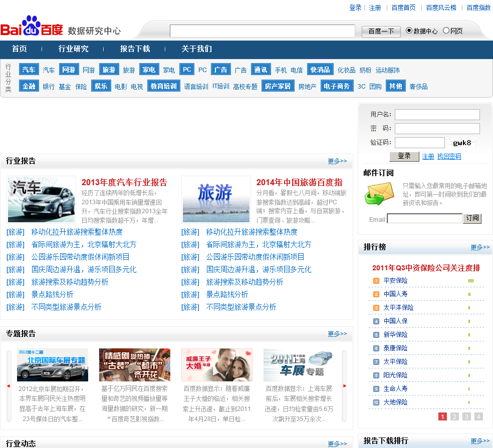Click the 登录 button in login panel

[x=404, y=156]
